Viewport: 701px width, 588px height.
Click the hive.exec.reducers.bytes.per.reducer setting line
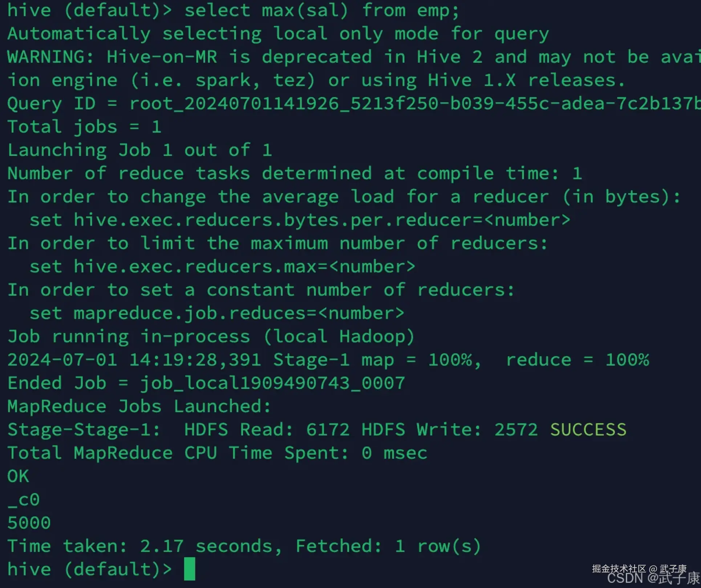pyautogui.click(x=300, y=220)
